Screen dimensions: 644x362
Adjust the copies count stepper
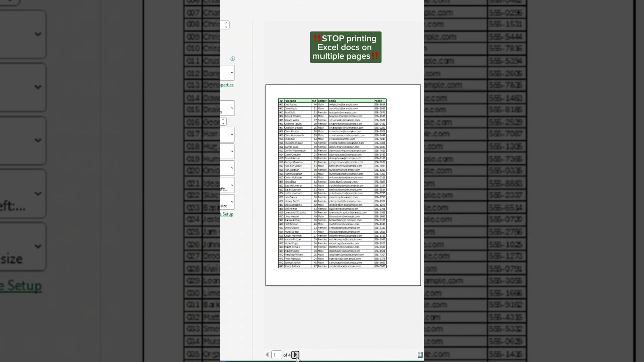(x=226, y=25)
